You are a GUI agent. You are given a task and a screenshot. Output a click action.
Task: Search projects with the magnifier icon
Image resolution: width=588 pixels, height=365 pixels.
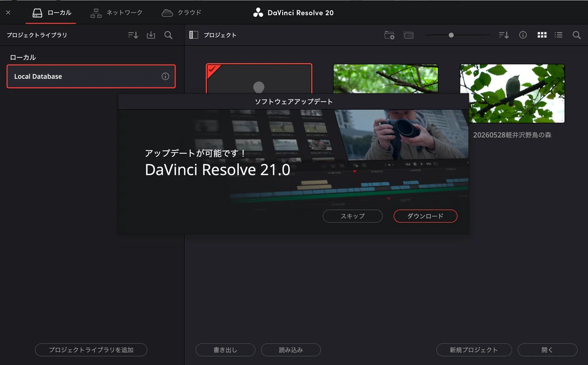coord(576,35)
